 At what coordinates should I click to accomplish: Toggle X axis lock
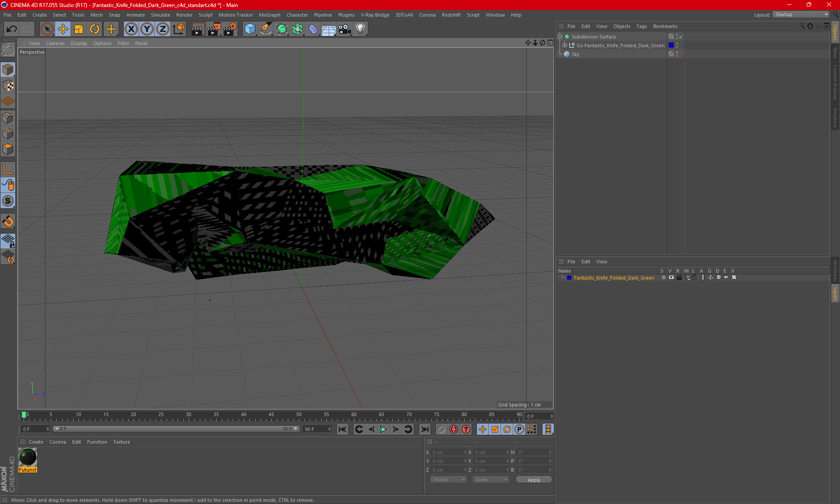click(x=131, y=29)
